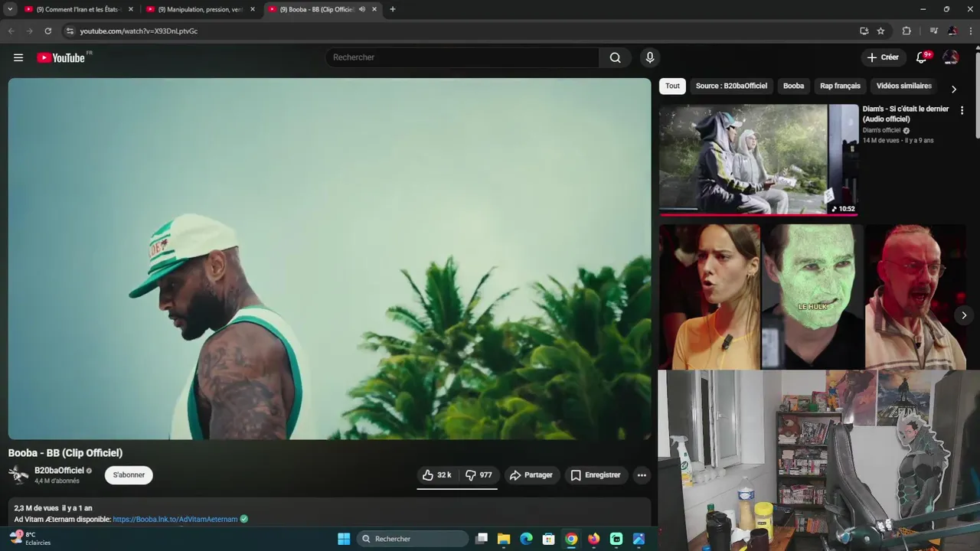This screenshot has width=980, height=551.
Task: Like the video with thumbs up
Action: [x=438, y=475]
